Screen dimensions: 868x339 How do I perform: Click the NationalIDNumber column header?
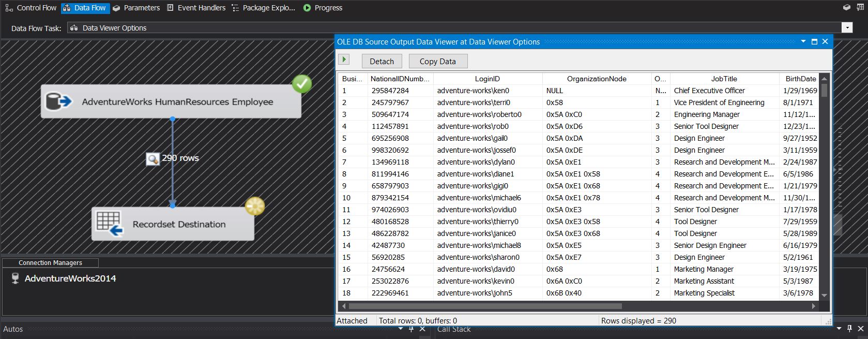400,79
